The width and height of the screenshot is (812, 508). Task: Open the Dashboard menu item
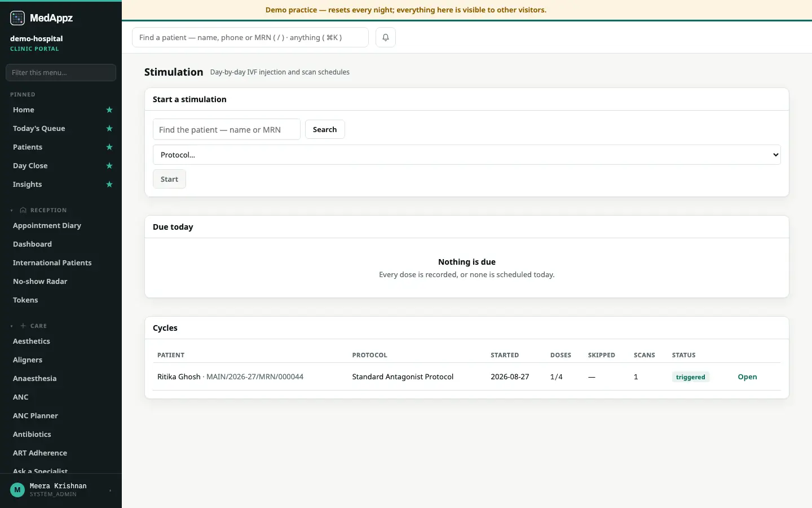tap(32, 244)
